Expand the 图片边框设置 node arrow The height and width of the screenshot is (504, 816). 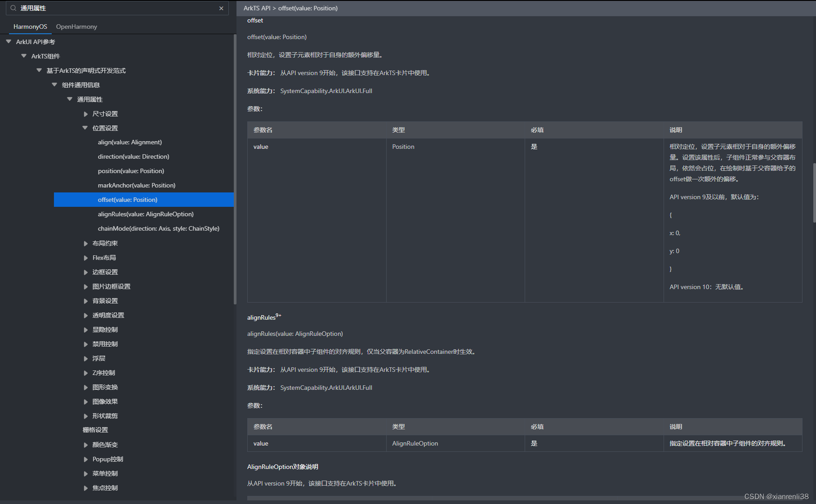click(x=85, y=286)
